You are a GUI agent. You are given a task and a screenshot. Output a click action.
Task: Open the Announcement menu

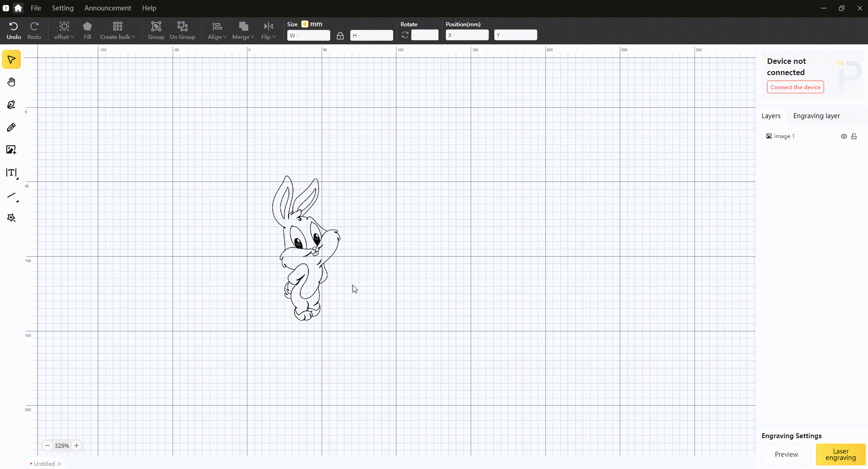point(108,8)
